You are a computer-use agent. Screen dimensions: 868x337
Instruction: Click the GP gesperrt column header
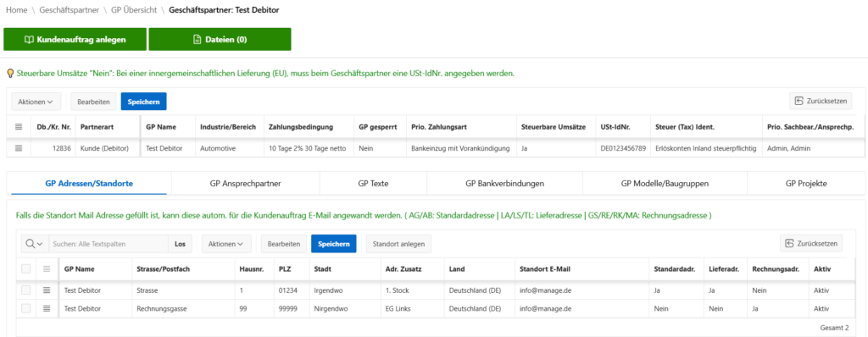click(377, 127)
